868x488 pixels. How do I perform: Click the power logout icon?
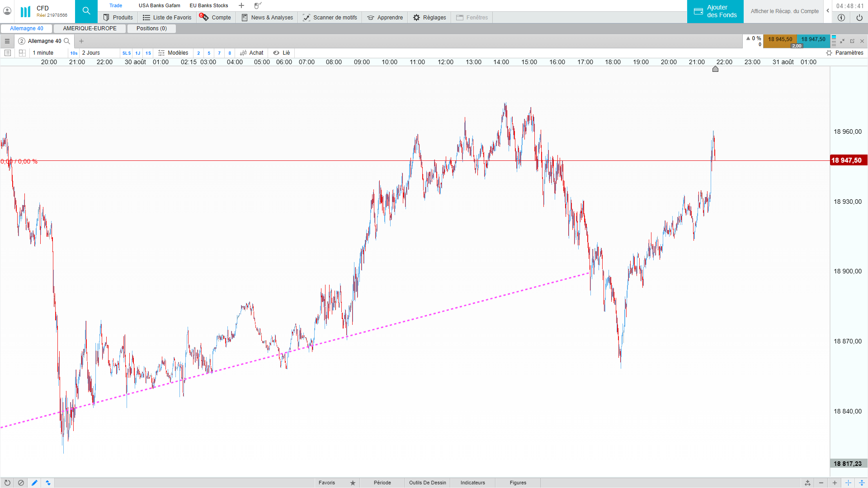pyautogui.click(x=859, y=18)
